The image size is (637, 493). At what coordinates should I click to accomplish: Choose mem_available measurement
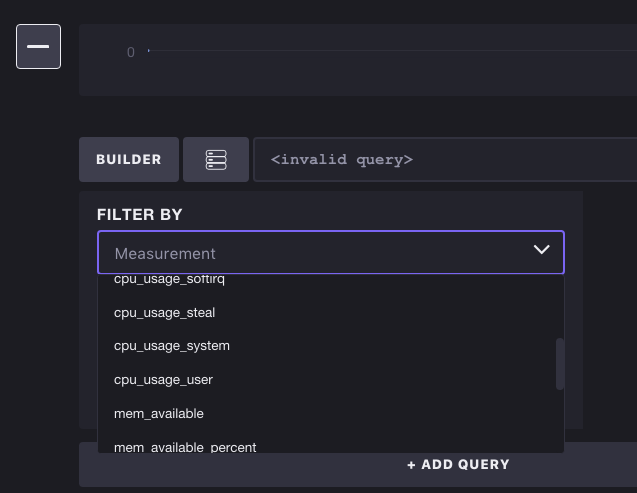(159, 414)
